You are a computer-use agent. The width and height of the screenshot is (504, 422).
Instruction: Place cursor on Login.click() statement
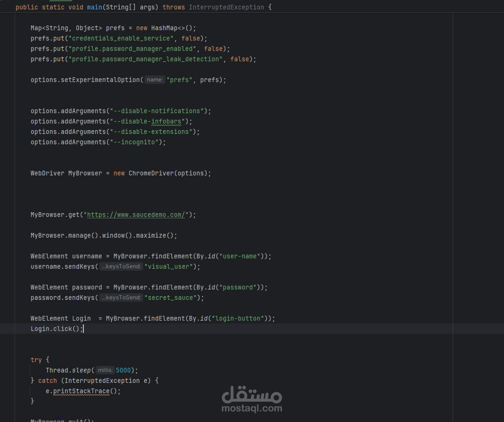coord(57,329)
